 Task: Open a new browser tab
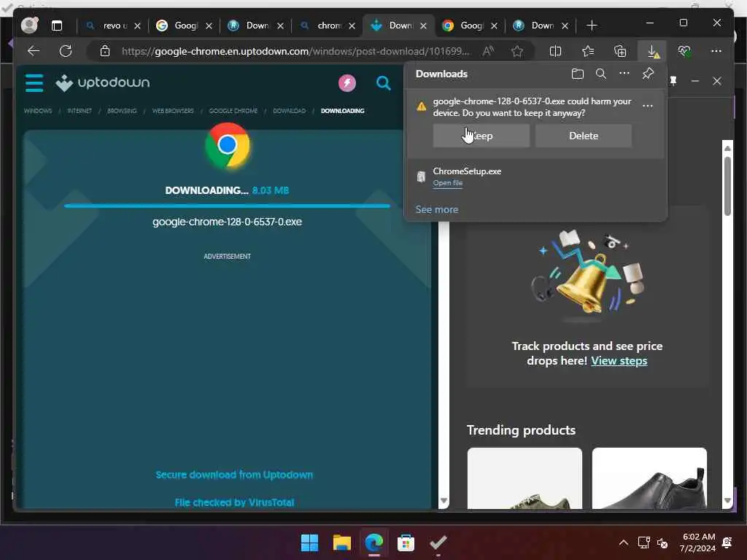(x=591, y=26)
